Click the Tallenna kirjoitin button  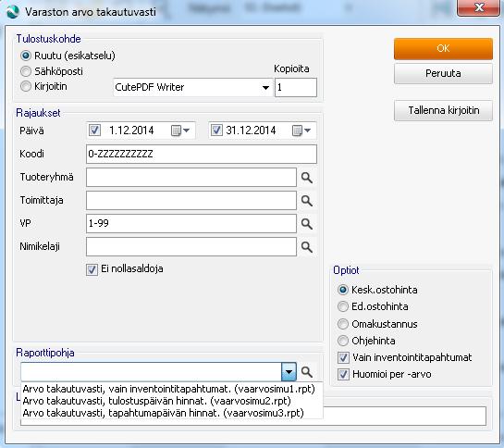(x=443, y=110)
